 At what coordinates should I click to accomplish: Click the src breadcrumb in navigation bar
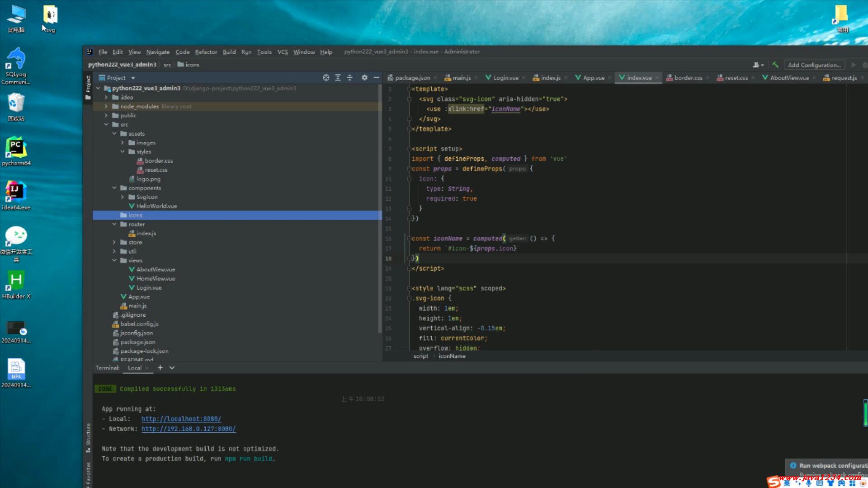pos(167,65)
